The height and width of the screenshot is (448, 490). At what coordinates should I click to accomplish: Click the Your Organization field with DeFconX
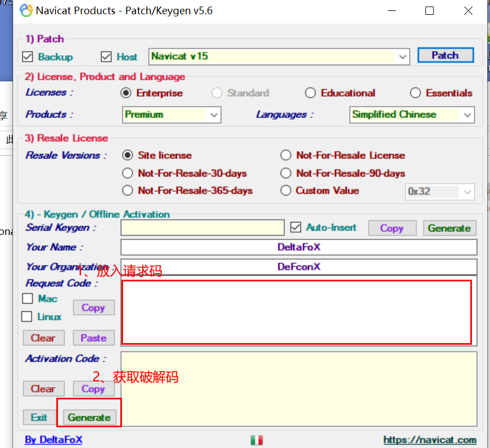tap(299, 267)
